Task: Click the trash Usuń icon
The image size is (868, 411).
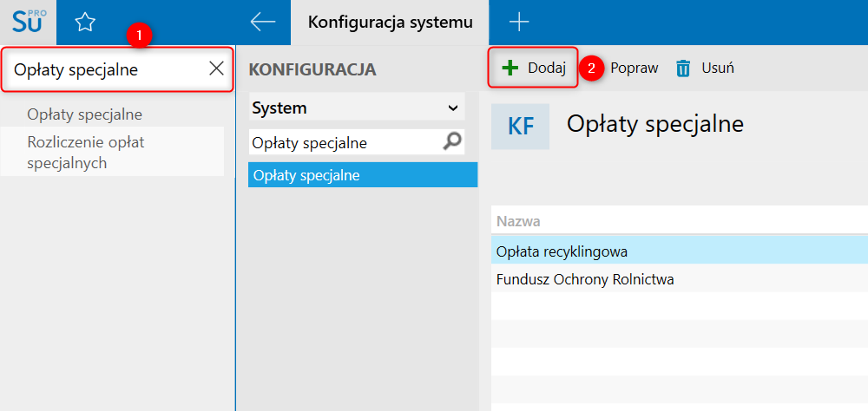Action: click(684, 68)
